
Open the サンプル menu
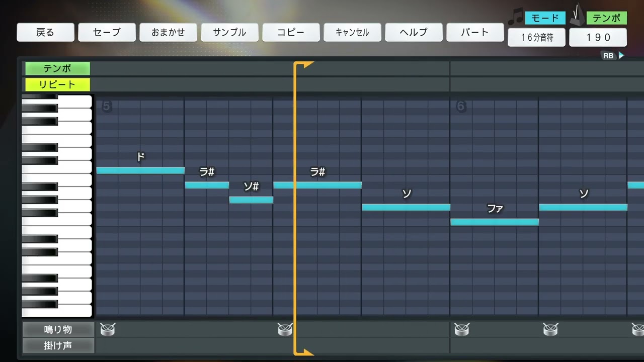pos(229,32)
